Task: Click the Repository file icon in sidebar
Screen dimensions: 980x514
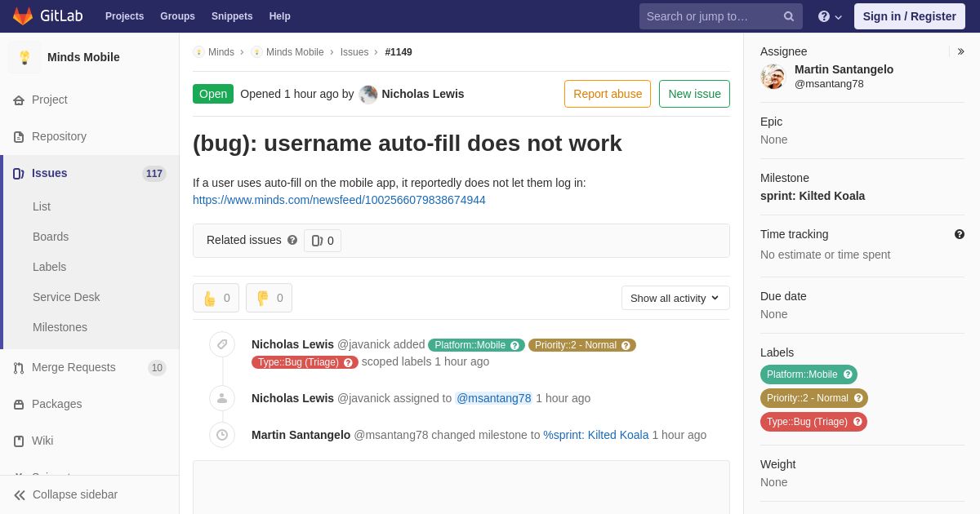Action: pyautogui.click(x=19, y=136)
